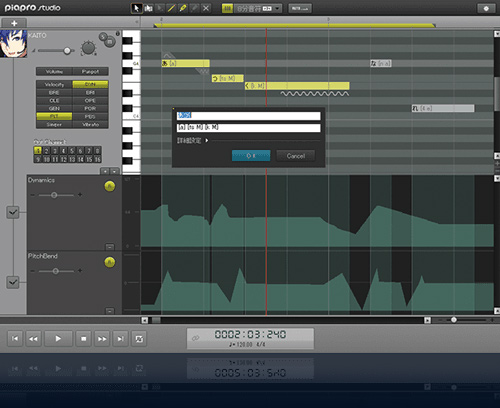Image resolution: width=500 pixels, height=408 pixels.
Task: Select the Velocity parameter button
Action: pos(54,84)
